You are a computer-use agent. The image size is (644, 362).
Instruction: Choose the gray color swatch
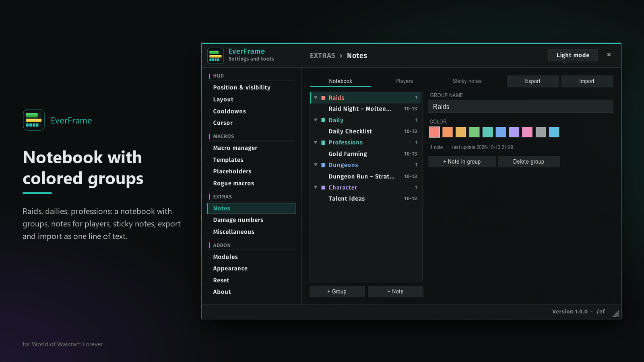tap(541, 132)
